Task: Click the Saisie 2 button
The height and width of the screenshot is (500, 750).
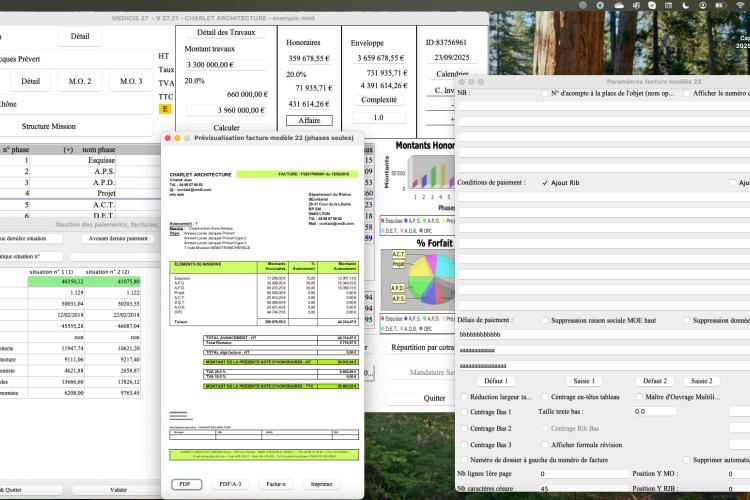Action: 701,381
